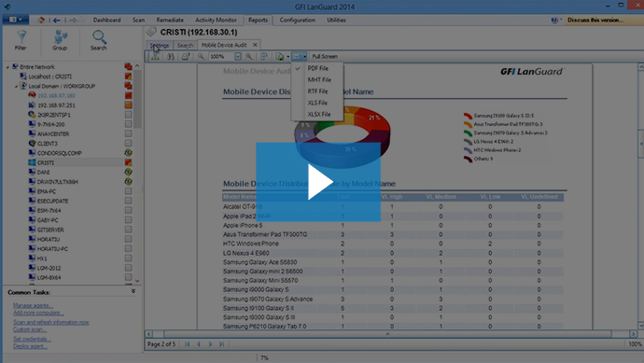Collapse the Common Tasks panel
The height and width of the screenshot is (363, 644).
click(x=133, y=291)
